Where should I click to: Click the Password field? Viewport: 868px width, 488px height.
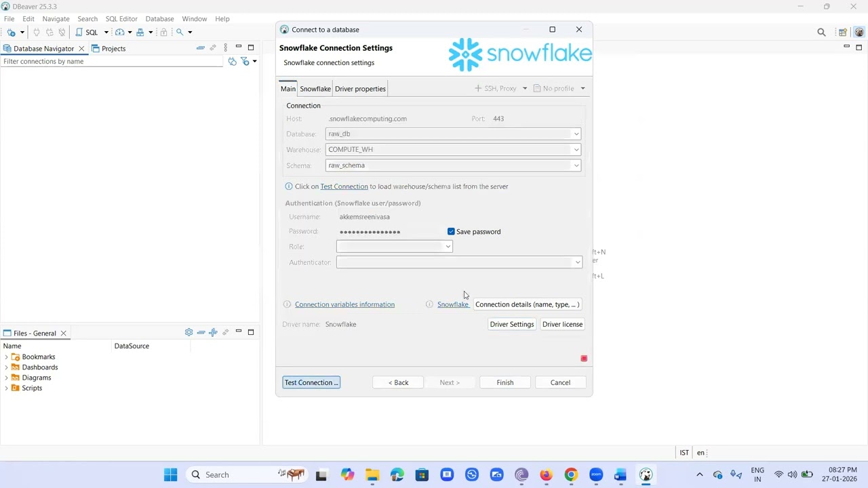(x=390, y=232)
